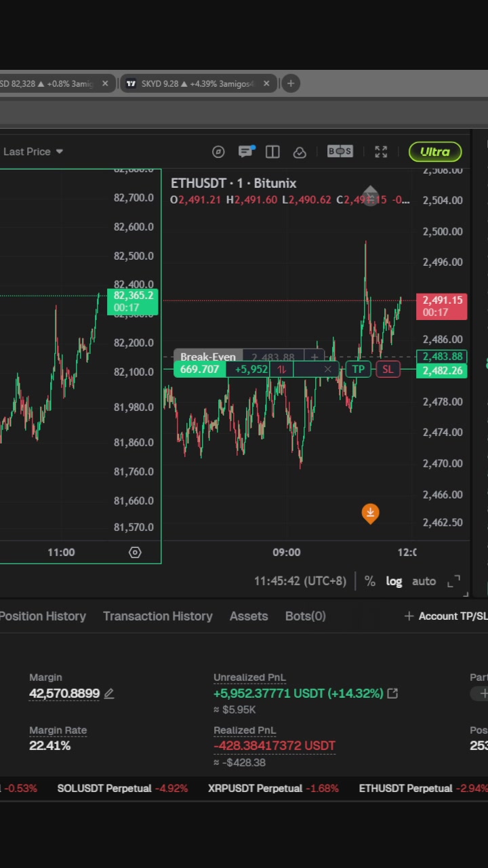Screen dimensions: 488x868
Task: Click the margin value 42,570.8899
Action: (64, 693)
